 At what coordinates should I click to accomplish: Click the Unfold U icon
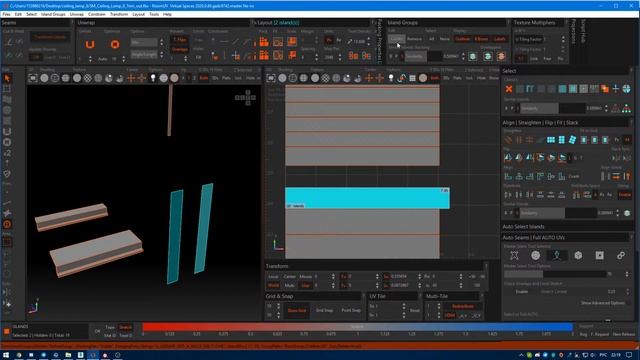coord(90,44)
